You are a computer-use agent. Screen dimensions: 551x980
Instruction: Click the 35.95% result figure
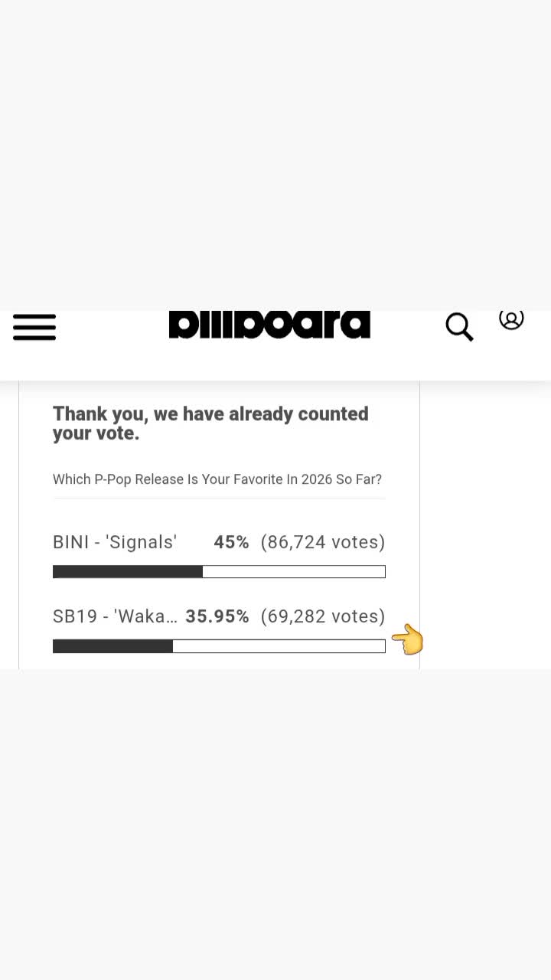tap(217, 616)
